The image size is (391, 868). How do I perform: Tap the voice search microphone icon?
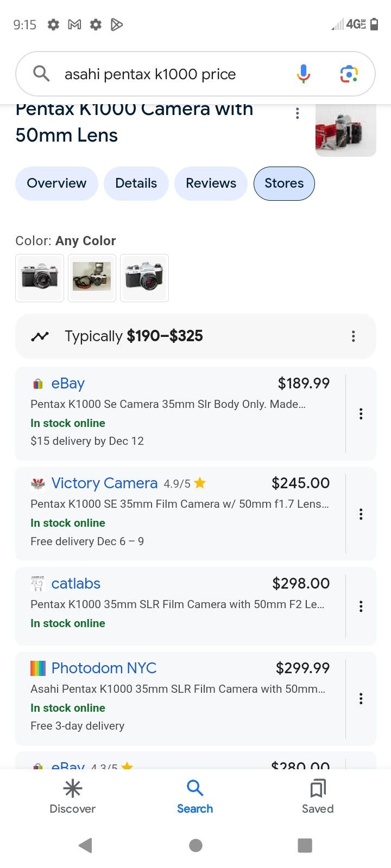click(x=304, y=74)
